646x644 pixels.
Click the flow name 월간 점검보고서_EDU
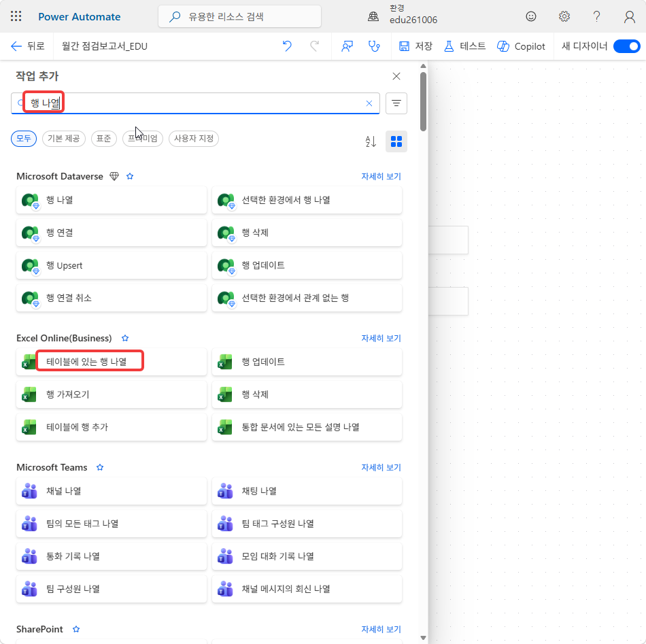click(105, 46)
